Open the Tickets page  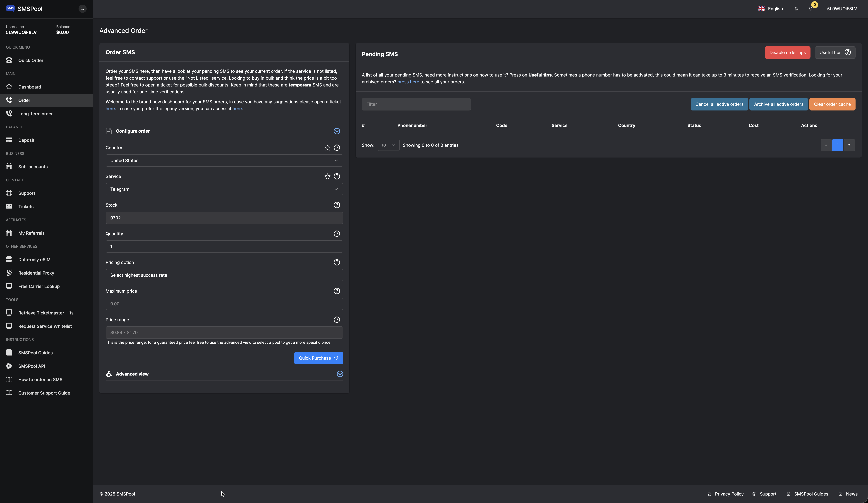(x=26, y=206)
